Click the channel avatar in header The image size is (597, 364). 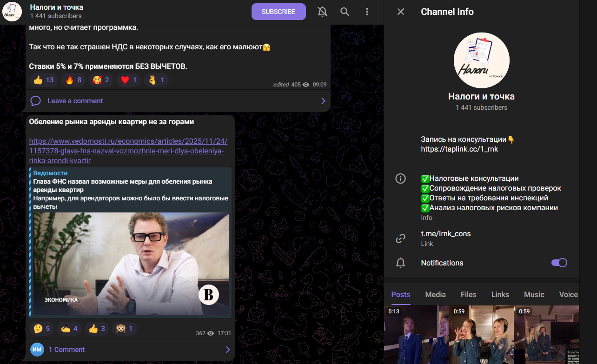(x=12, y=12)
